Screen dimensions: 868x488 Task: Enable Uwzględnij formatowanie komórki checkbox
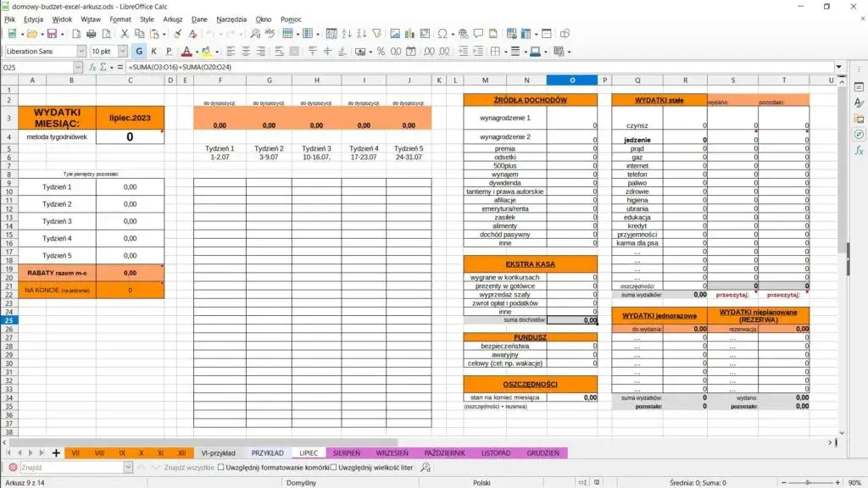[221, 468]
